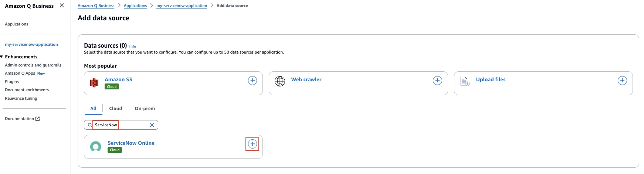Viewport: 644px width, 174px height.
Task: Switch to the Cloud tab
Action: [115, 109]
